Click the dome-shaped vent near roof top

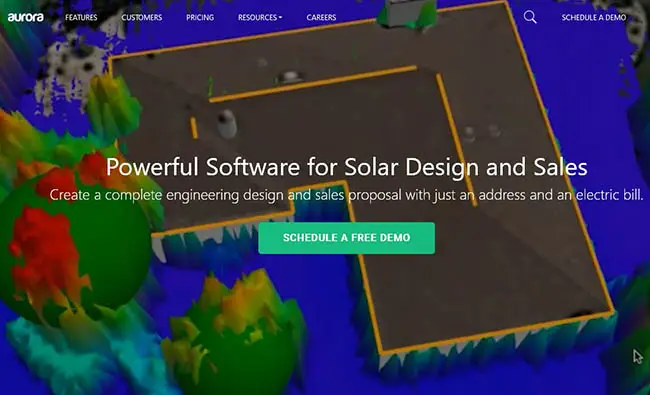290,76
